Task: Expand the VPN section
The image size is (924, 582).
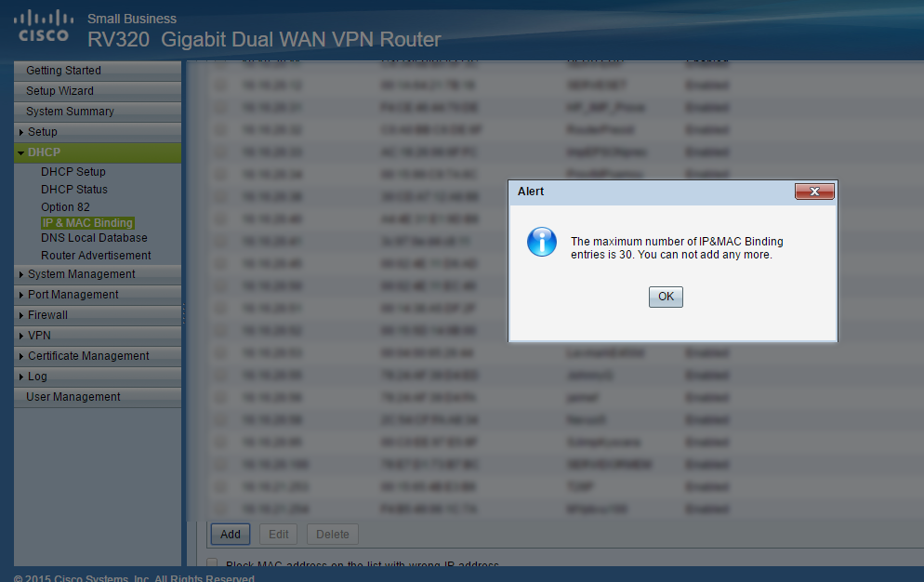Action: point(21,337)
